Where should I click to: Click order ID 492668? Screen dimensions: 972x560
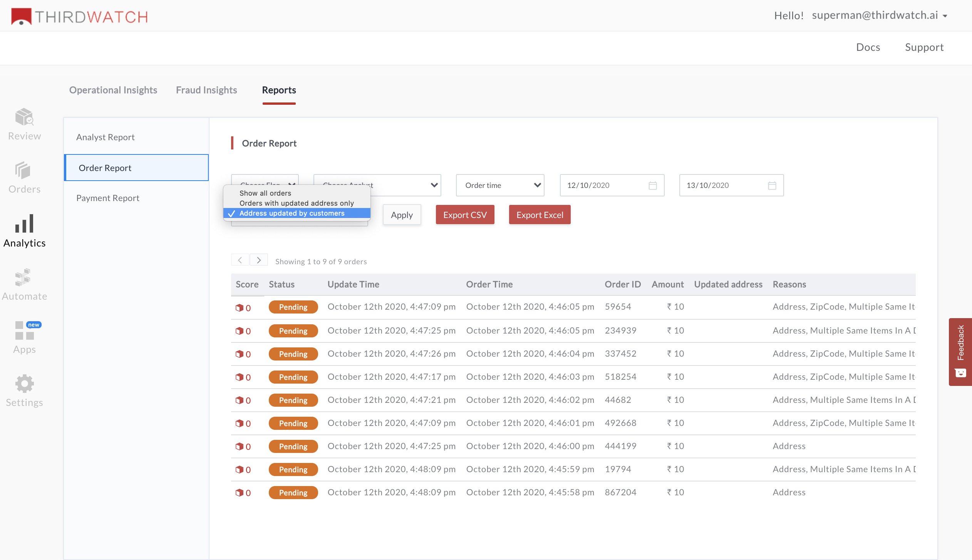click(x=620, y=423)
